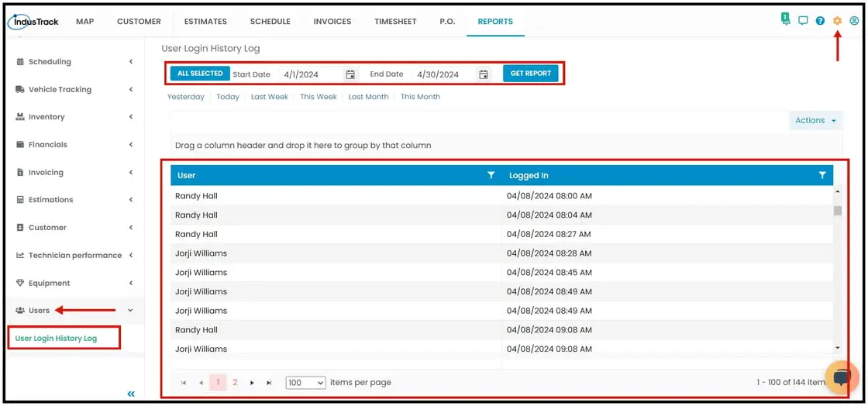Select the This Week date shortcut

(x=319, y=97)
